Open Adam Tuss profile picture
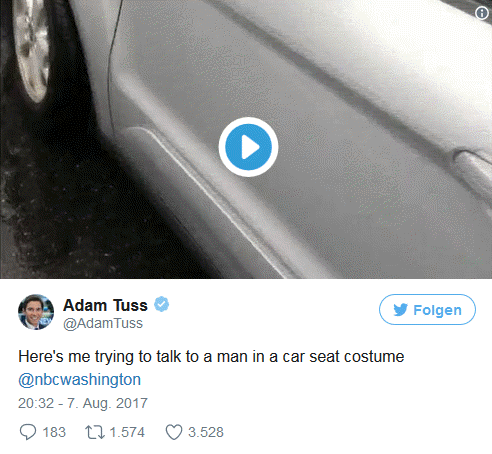The height and width of the screenshot is (454, 492). [x=36, y=312]
